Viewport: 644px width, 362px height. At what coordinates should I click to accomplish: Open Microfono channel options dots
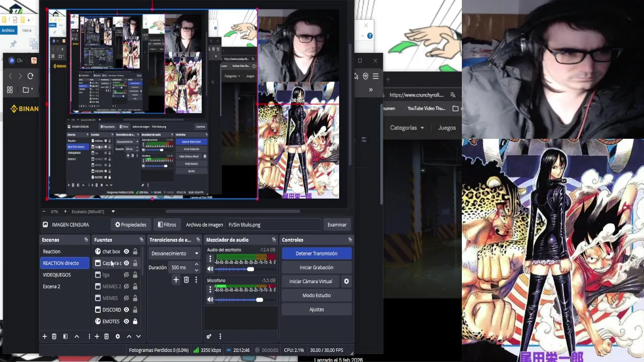click(210, 290)
